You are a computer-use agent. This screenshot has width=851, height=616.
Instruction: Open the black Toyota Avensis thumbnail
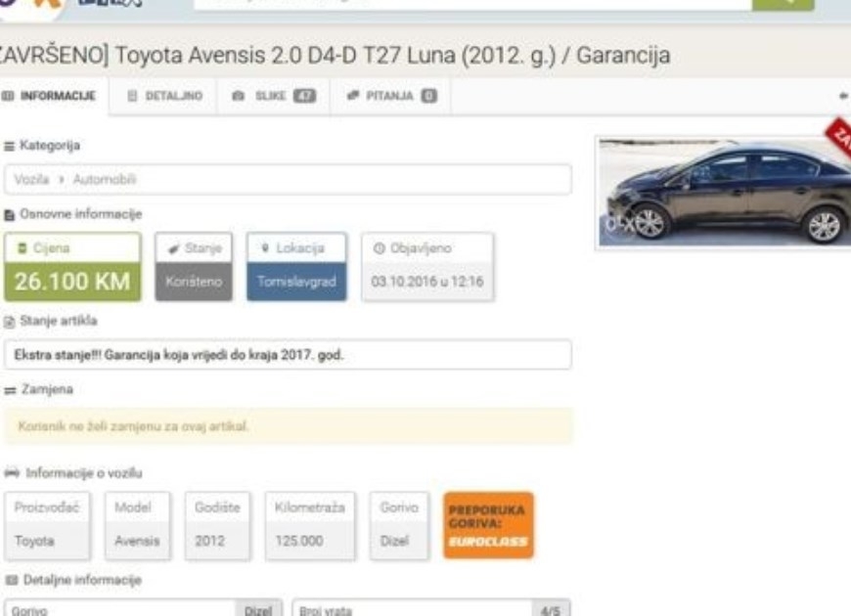pos(725,193)
